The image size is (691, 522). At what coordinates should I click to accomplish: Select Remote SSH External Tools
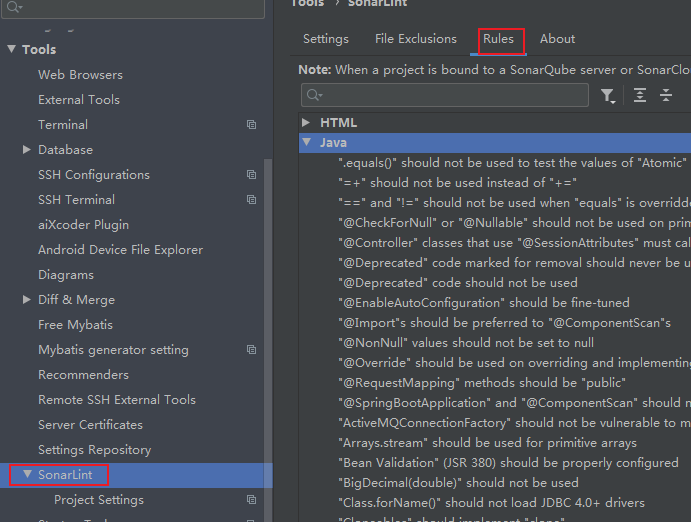pyautogui.click(x=117, y=400)
